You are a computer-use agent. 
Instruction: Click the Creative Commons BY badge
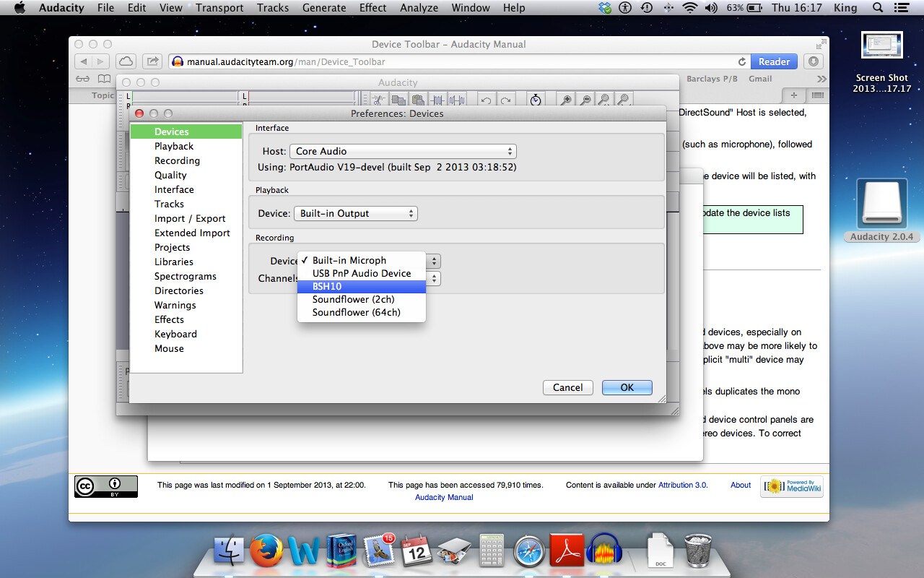point(106,486)
